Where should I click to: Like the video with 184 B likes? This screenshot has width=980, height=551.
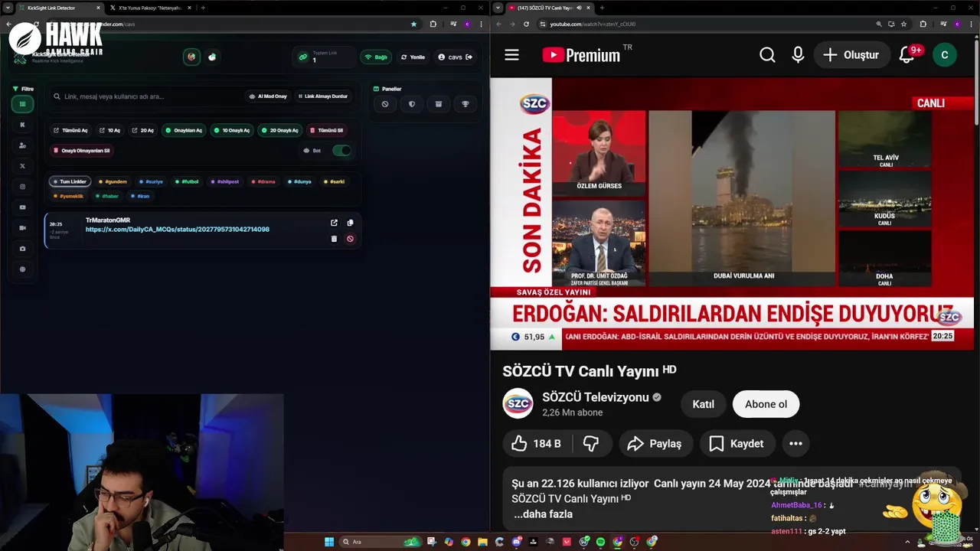coord(536,443)
